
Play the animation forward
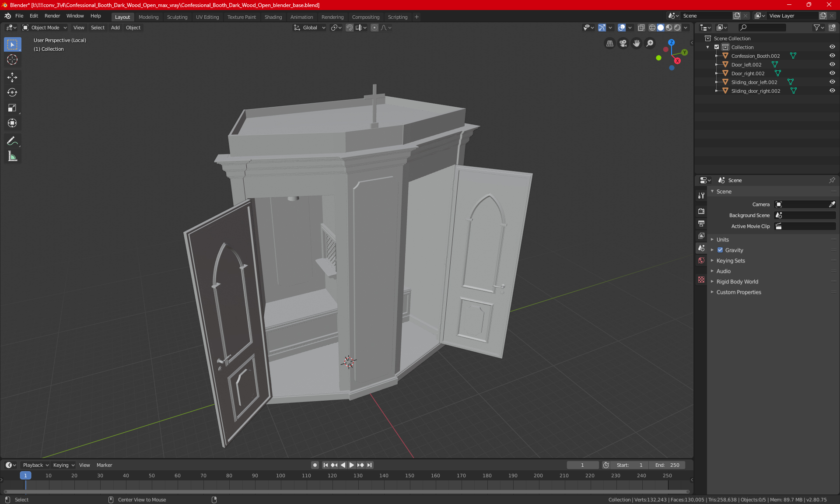tap(352, 465)
